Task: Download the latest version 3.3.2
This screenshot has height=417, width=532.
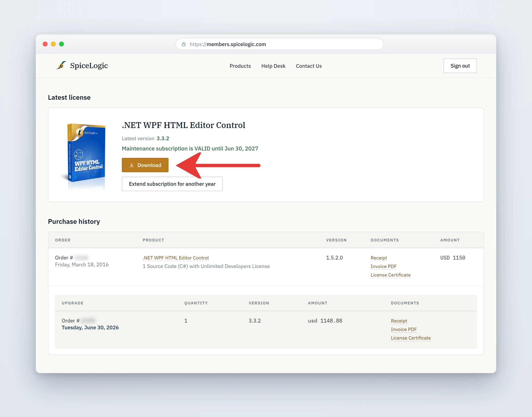Action: (145, 165)
